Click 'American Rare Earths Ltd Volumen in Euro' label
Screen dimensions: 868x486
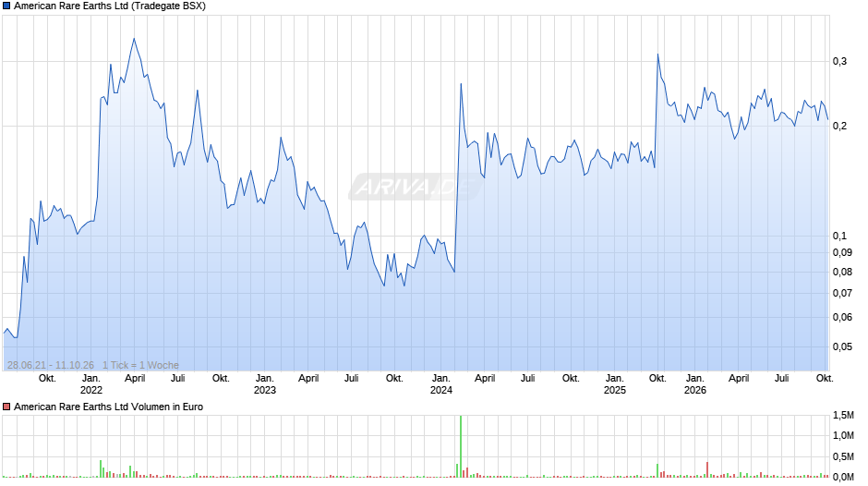pyautogui.click(x=109, y=407)
